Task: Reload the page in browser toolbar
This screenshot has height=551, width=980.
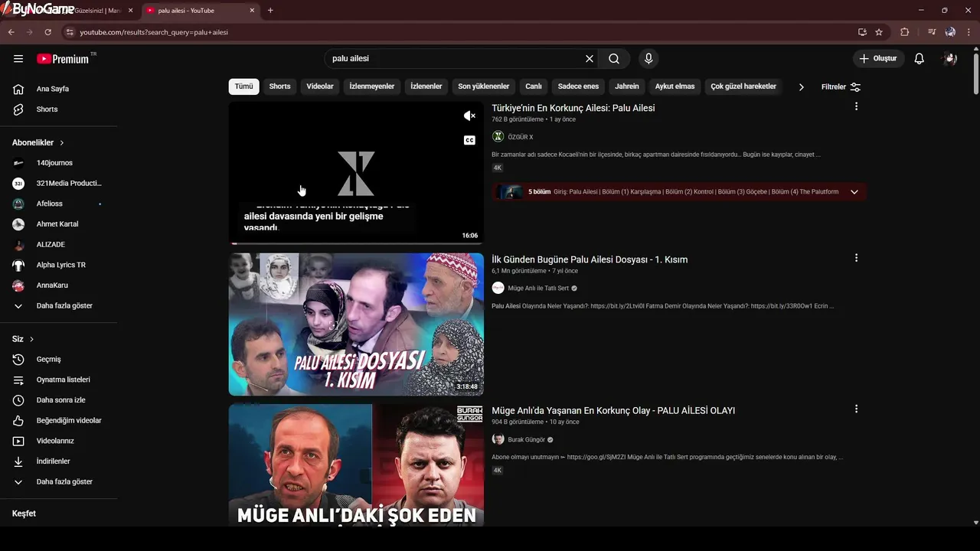Action: [x=47, y=32]
